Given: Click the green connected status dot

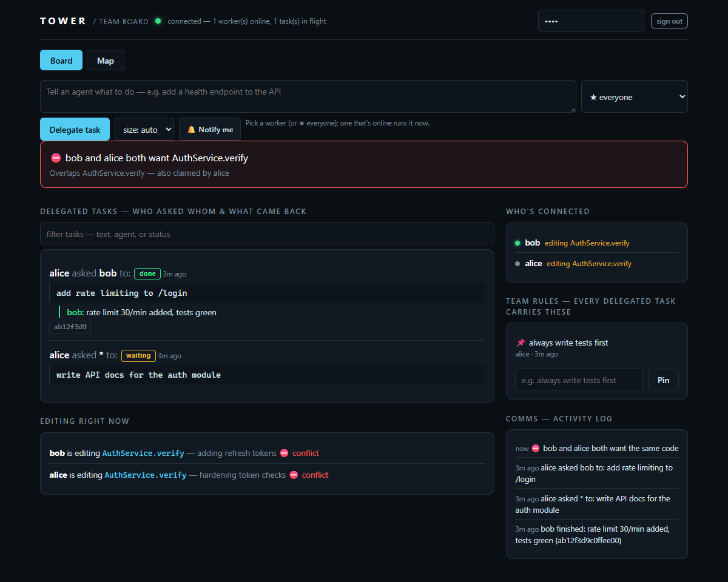Looking at the screenshot, I should coord(158,21).
